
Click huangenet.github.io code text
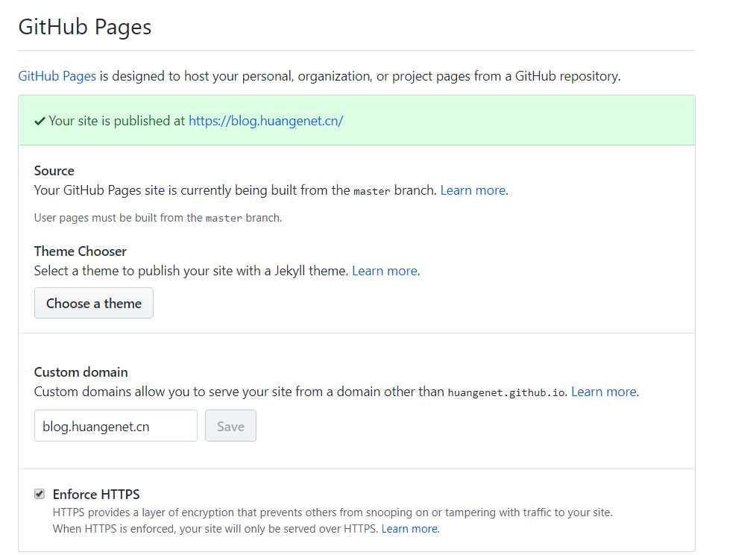tap(506, 392)
